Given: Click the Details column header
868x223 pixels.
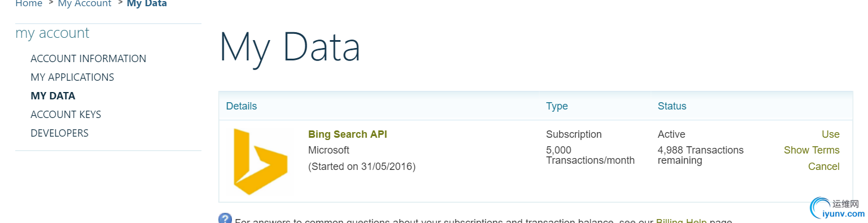Looking at the screenshot, I should [x=242, y=106].
